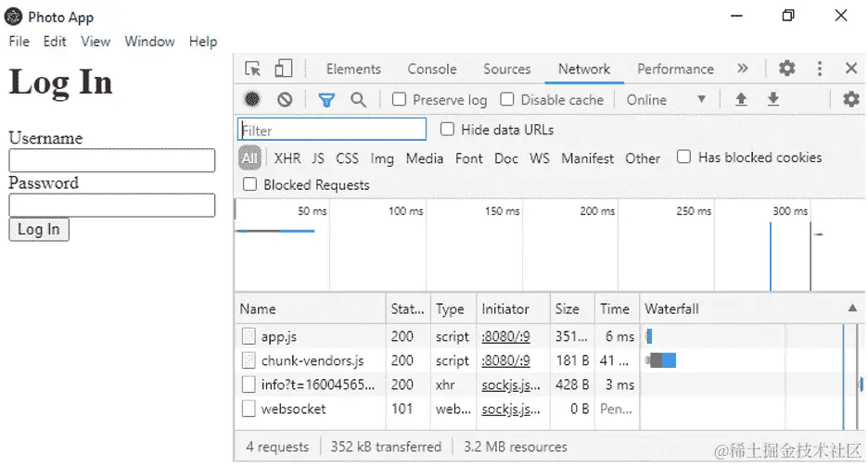Click the info?t= request row icon
The height and width of the screenshot is (466, 868).
249,384
